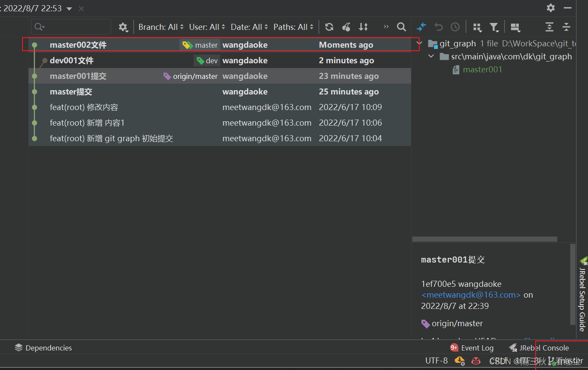Click the 2022/6/17 10:04 date cell

point(350,139)
